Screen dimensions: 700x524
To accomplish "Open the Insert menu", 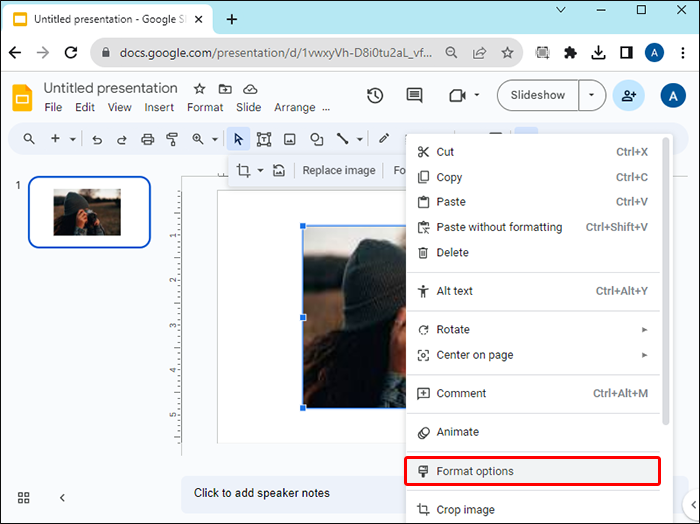I will click(159, 108).
